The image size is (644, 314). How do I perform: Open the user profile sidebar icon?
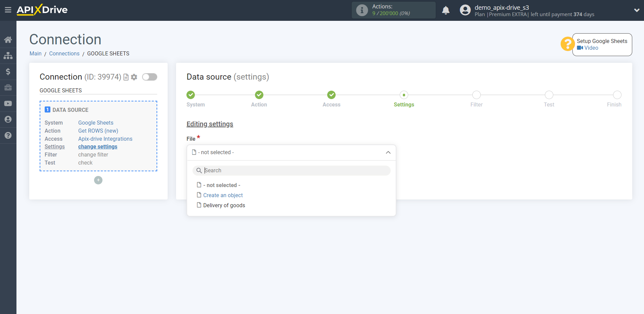click(8, 119)
